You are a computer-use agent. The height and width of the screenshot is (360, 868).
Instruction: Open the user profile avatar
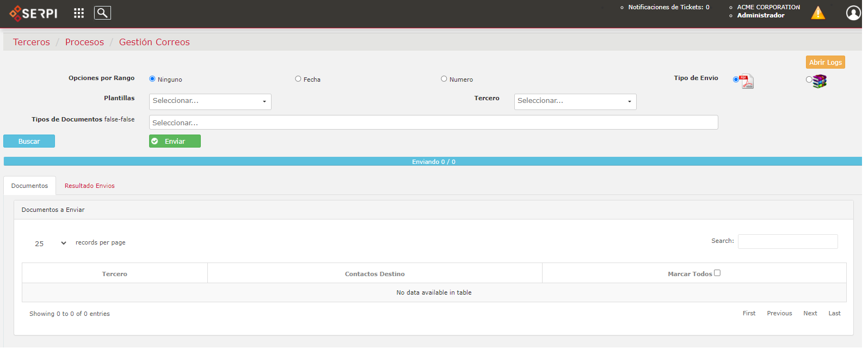click(x=853, y=13)
